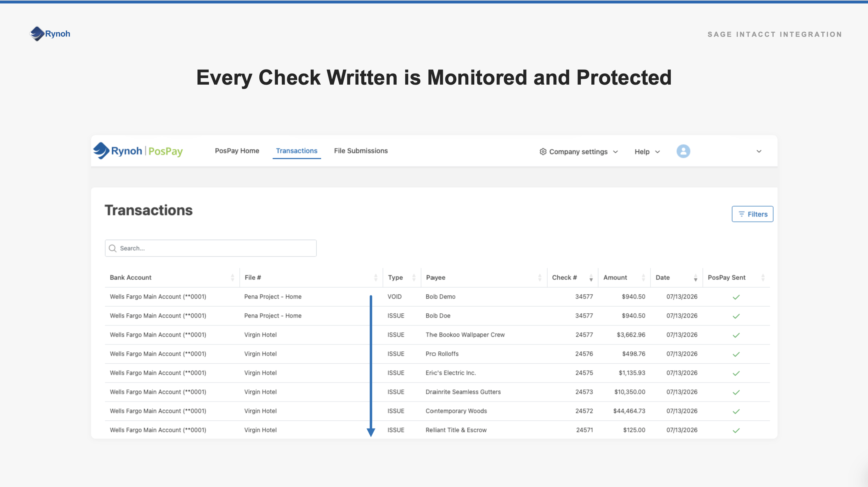Click the Check # column header
Image resolution: width=868 pixels, height=487 pixels.
564,277
